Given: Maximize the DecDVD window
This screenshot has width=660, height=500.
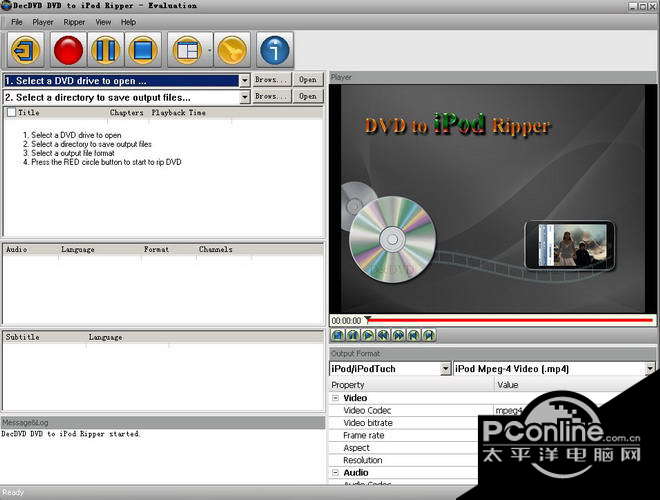Looking at the screenshot, I should [643, 6].
